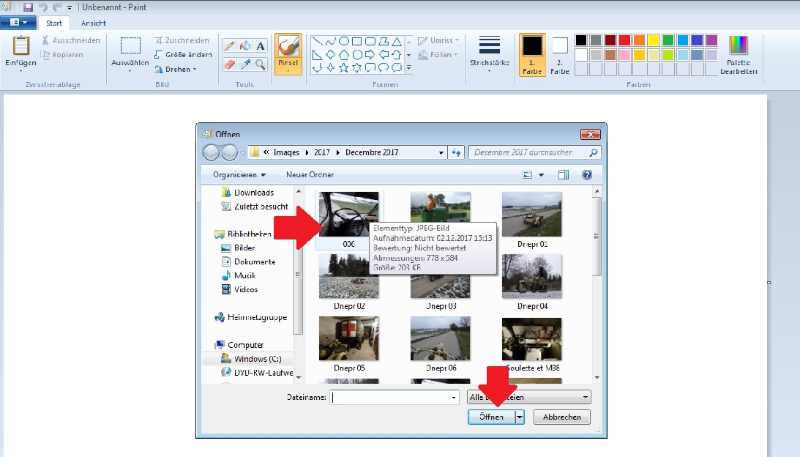
Task: Select the text tool 'A'
Action: pyautogui.click(x=260, y=46)
